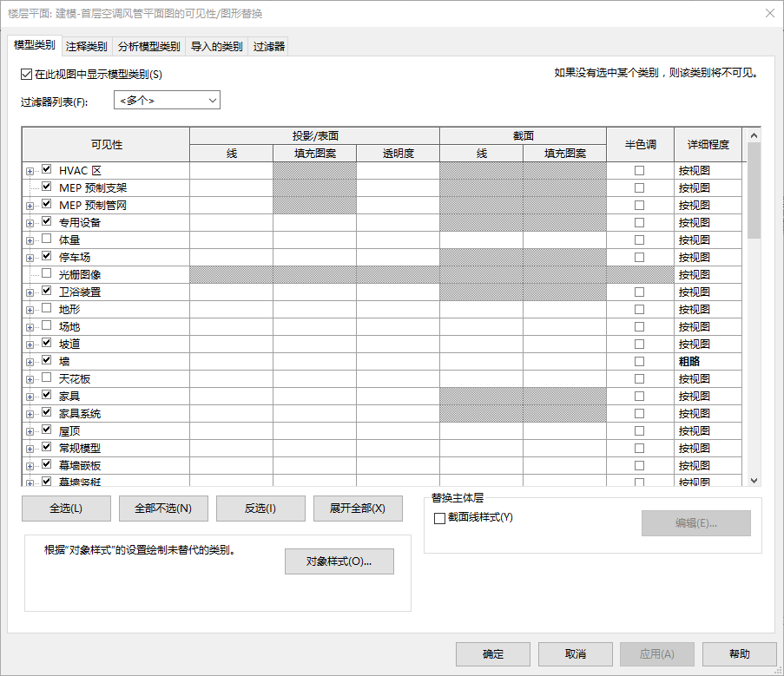Expand the 家具 category node
784x676 pixels.
tap(30, 397)
